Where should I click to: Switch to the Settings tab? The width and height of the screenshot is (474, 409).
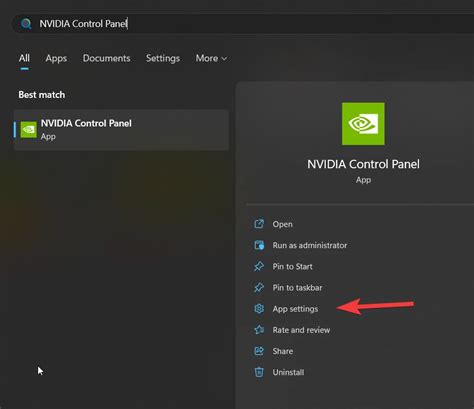163,58
